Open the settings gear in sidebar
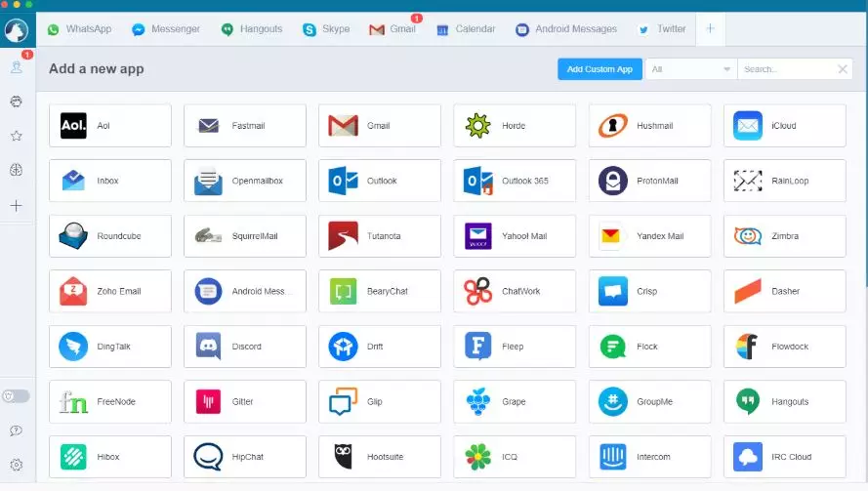The height and width of the screenshot is (491, 868). pyautogui.click(x=16, y=465)
